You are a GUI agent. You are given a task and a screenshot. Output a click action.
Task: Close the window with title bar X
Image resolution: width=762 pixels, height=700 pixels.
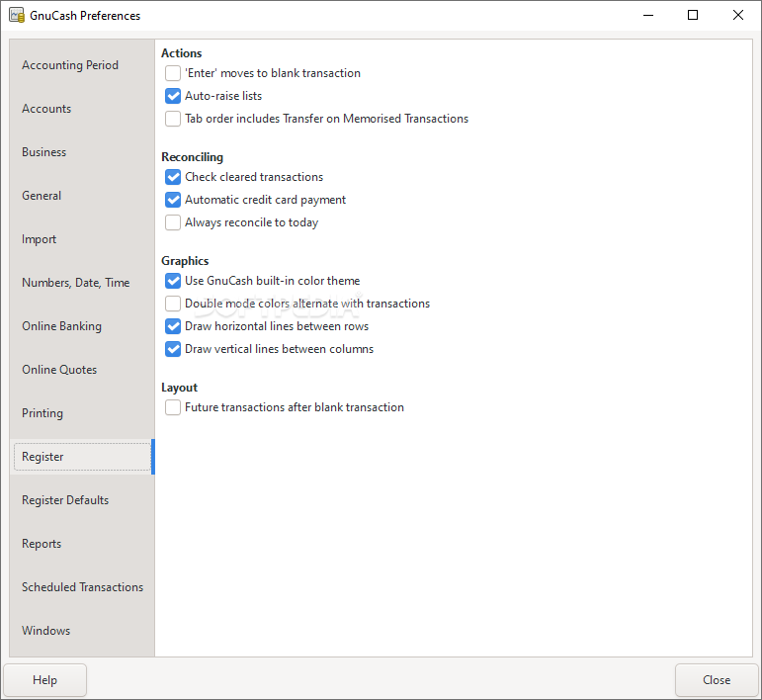737,15
